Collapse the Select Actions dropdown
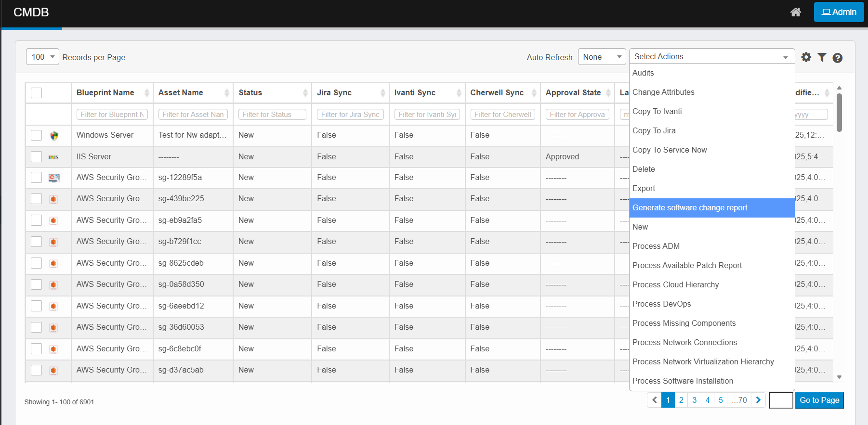Image resolution: width=868 pixels, height=425 pixels. pyautogui.click(x=711, y=57)
